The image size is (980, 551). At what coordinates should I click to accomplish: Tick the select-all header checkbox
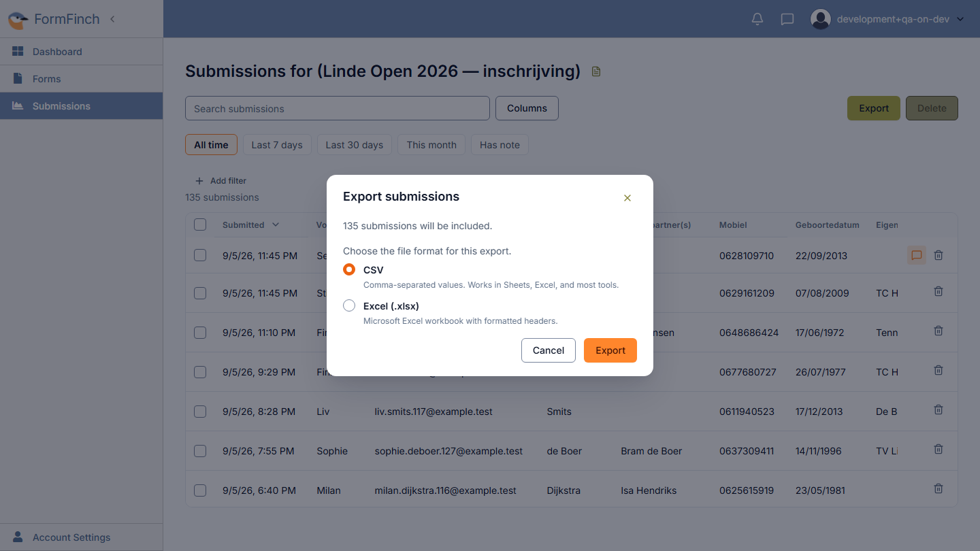click(200, 224)
